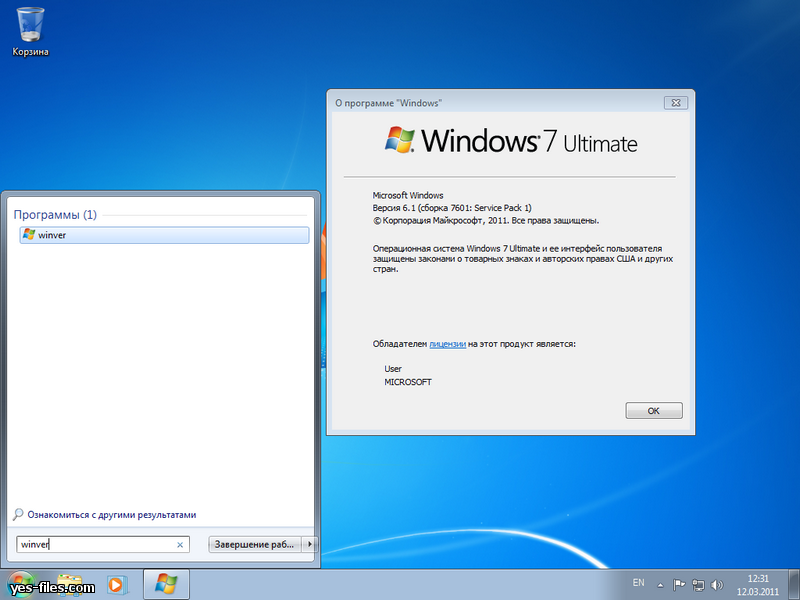Image resolution: width=800 pixels, height=600 pixels.
Task: Open the Action Center flag icon
Action: pyautogui.click(x=679, y=585)
